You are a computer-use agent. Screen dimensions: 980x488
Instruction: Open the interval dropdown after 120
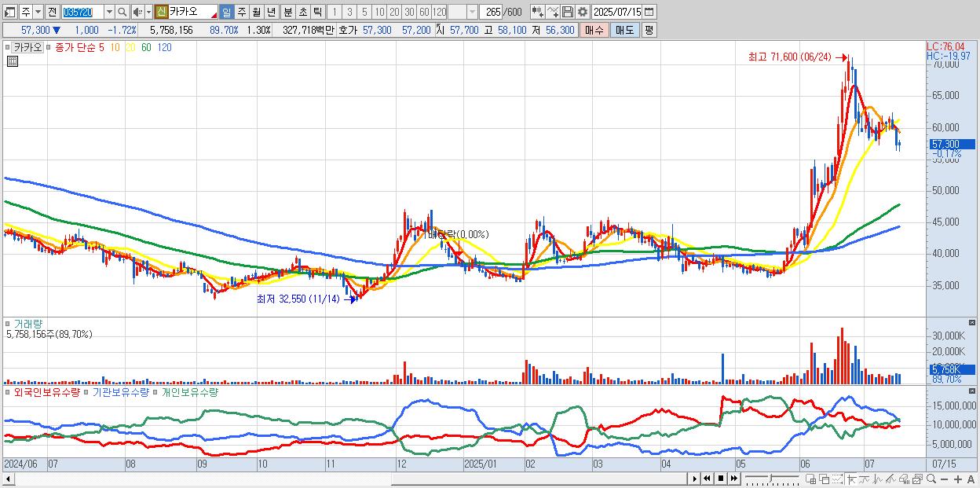coord(473,13)
